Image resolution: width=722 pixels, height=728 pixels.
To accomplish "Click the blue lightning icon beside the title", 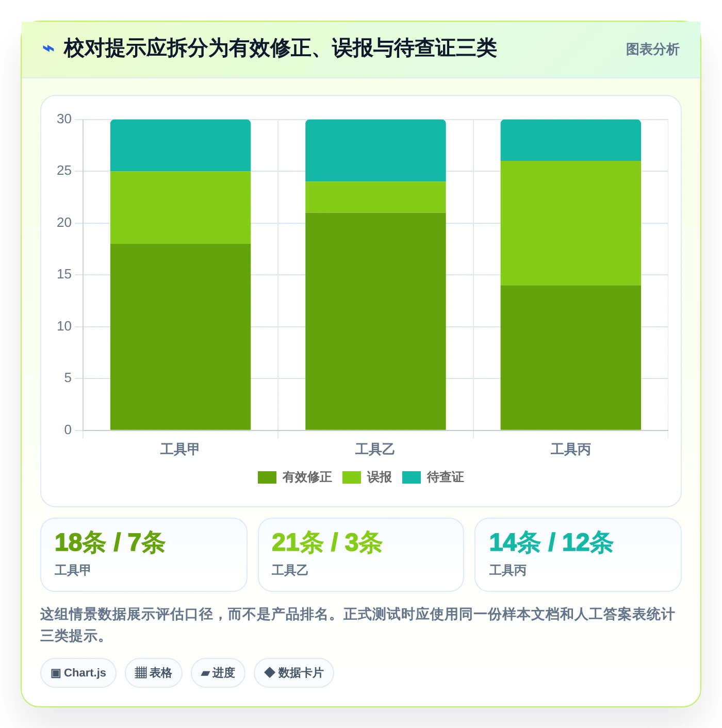I will (48, 49).
